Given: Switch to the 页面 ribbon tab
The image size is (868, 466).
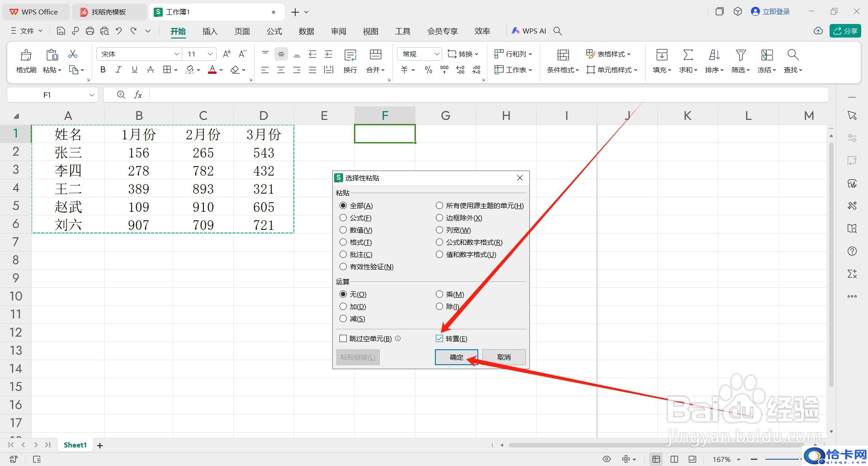Looking at the screenshot, I should point(242,31).
